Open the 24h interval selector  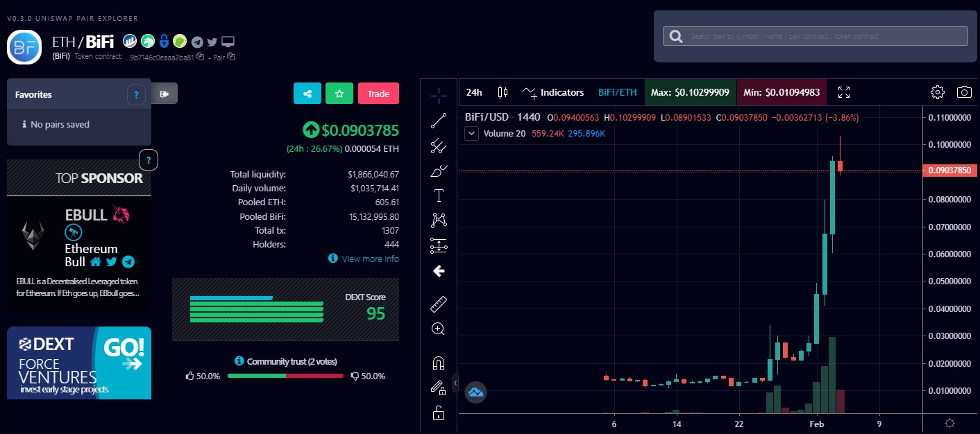pyautogui.click(x=474, y=92)
